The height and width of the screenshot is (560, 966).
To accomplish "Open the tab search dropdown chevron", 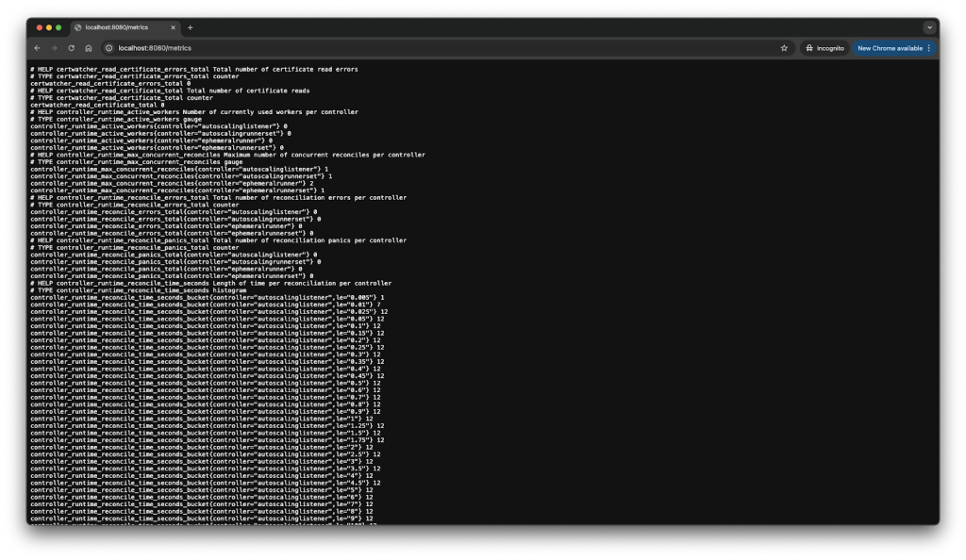I will (x=929, y=27).
